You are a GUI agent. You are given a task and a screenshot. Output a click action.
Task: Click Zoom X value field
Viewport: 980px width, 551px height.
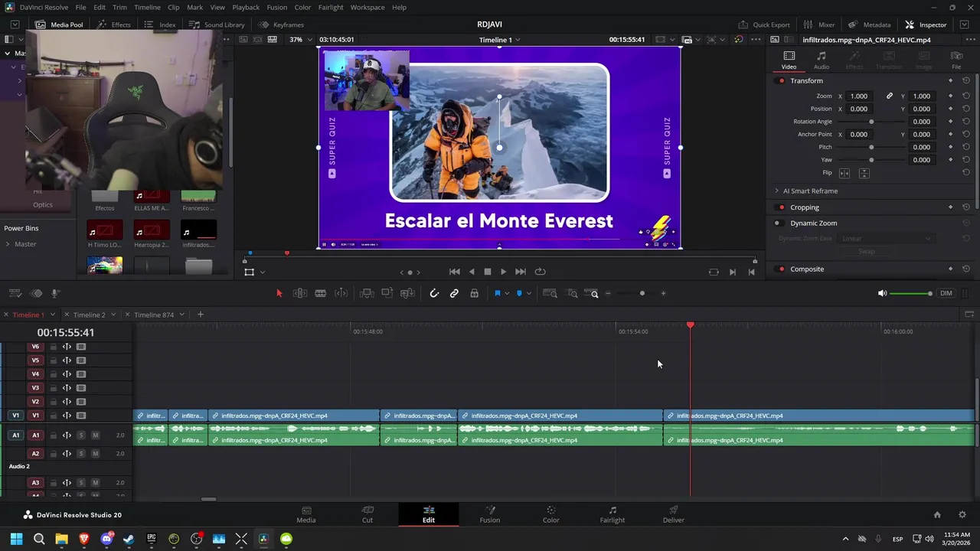click(861, 96)
